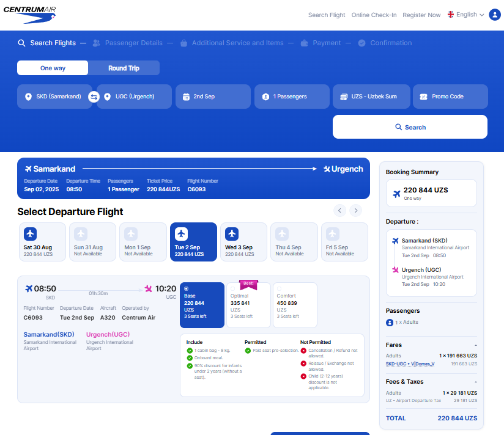Click the passenger icon in passengers field

tap(265, 97)
